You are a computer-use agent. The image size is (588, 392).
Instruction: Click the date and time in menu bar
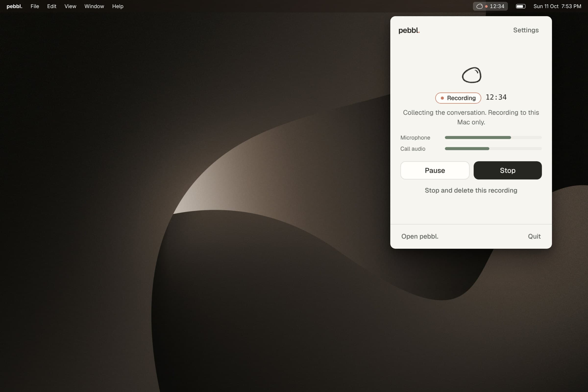point(557,6)
